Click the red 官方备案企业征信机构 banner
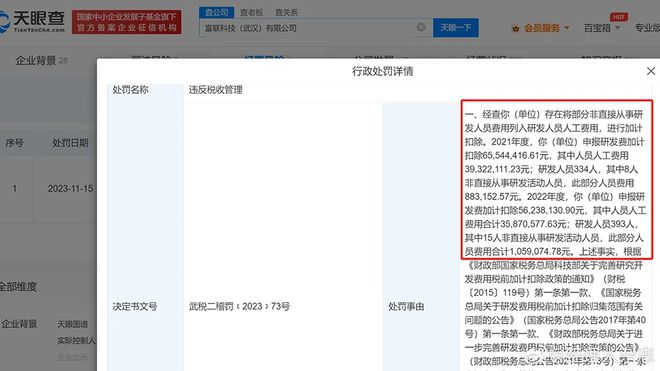This screenshot has height=371, width=660. click(127, 22)
